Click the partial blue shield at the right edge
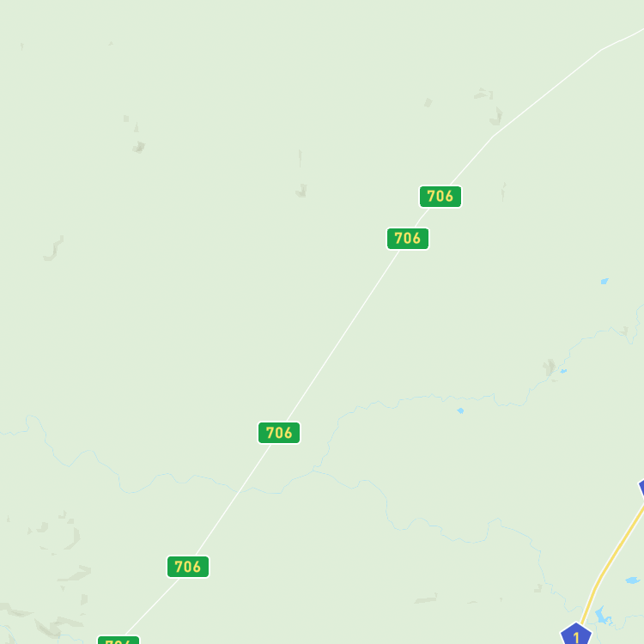The width and height of the screenshot is (644, 644). (x=641, y=488)
